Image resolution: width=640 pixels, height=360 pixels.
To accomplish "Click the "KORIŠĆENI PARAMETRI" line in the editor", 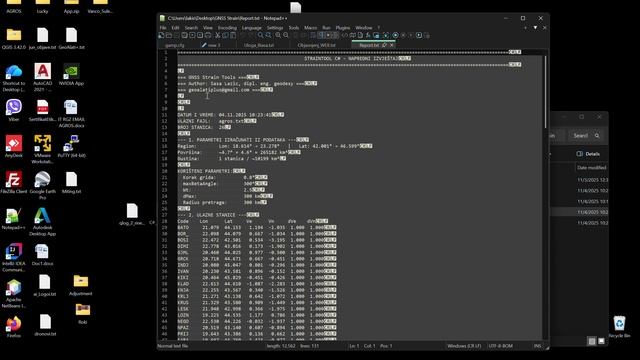I will tap(211, 171).
